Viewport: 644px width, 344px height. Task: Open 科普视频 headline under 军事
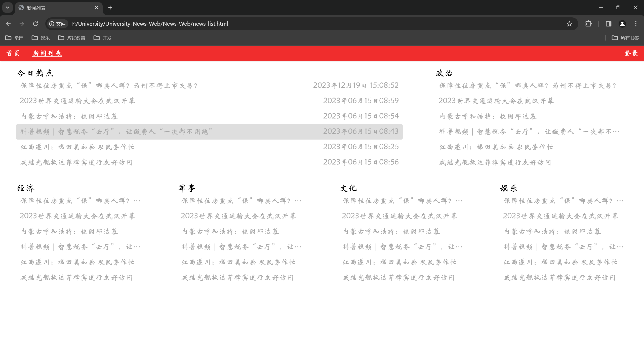241,247
